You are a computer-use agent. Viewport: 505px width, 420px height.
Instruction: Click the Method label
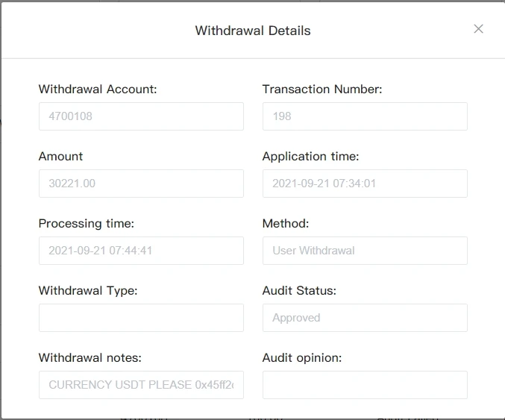[x=286, y=224]
